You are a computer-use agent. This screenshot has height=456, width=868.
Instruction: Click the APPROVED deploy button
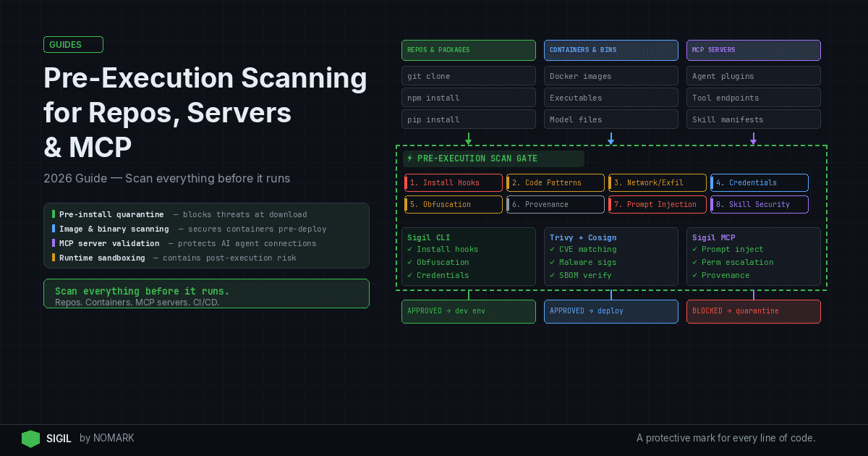(610, 311)
